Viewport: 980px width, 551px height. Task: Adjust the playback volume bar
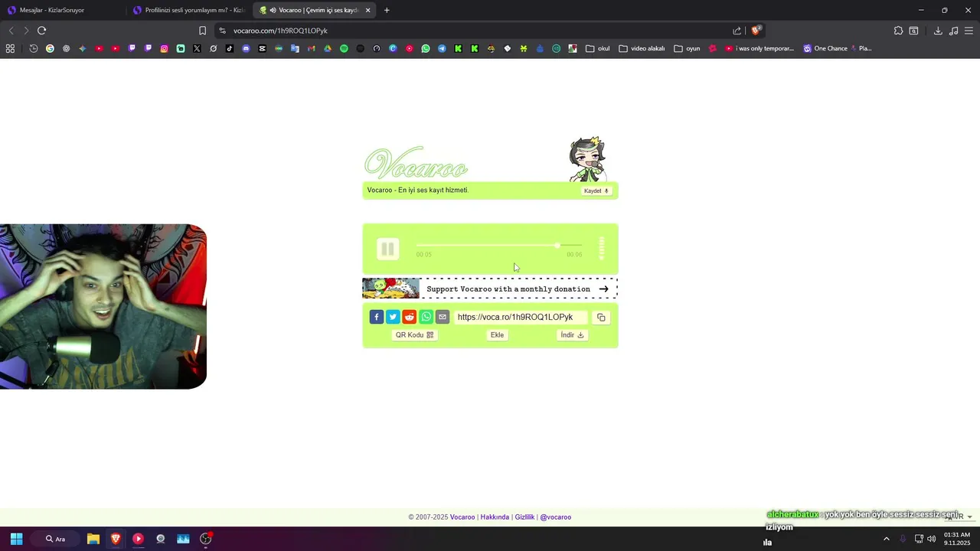click(x=602, y=248)
